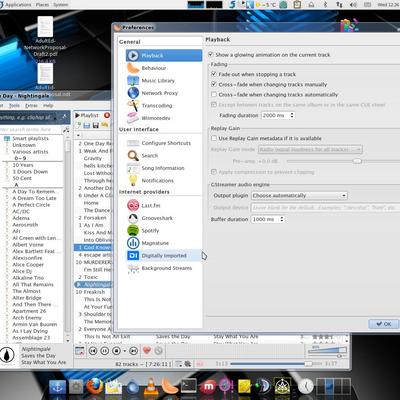Select the Playback category in Preferences

click(x=164, y=55)
